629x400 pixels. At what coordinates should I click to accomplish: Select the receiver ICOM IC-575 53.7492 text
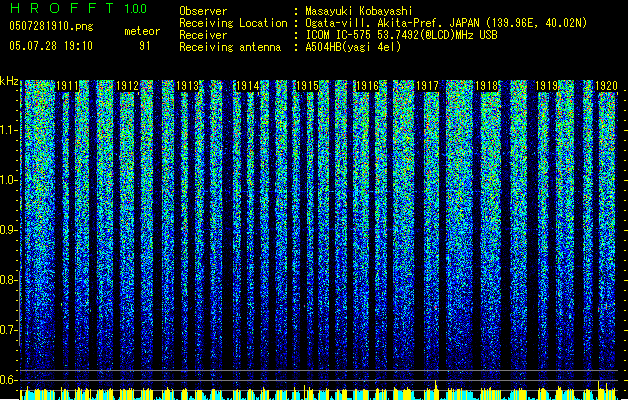401,35
